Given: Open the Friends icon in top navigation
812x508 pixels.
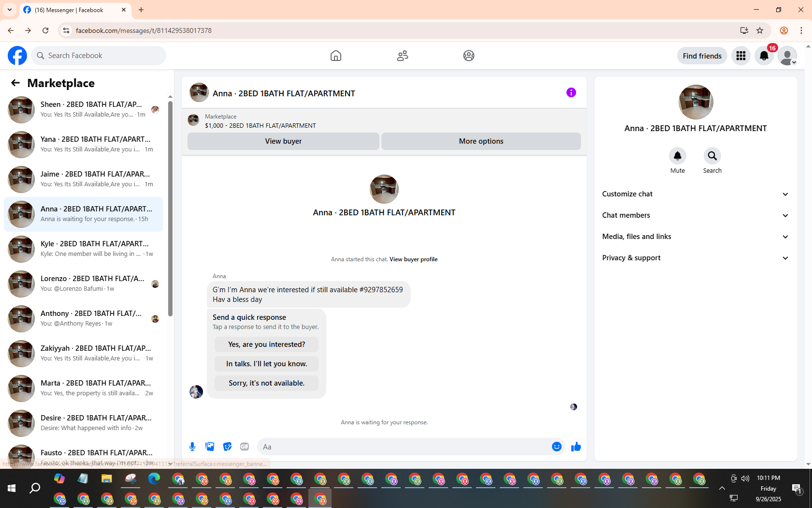Looking at the screenshot, I should tap(403, 56).
